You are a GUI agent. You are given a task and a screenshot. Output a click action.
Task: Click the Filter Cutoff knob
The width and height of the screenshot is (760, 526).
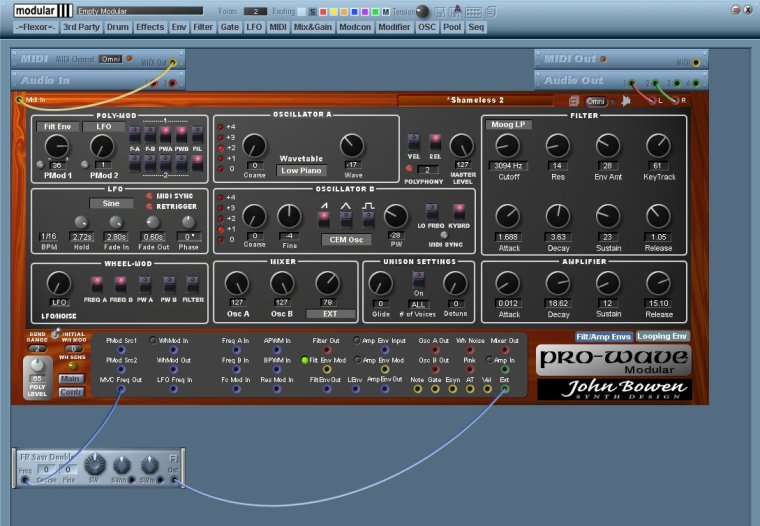[507, 145]
